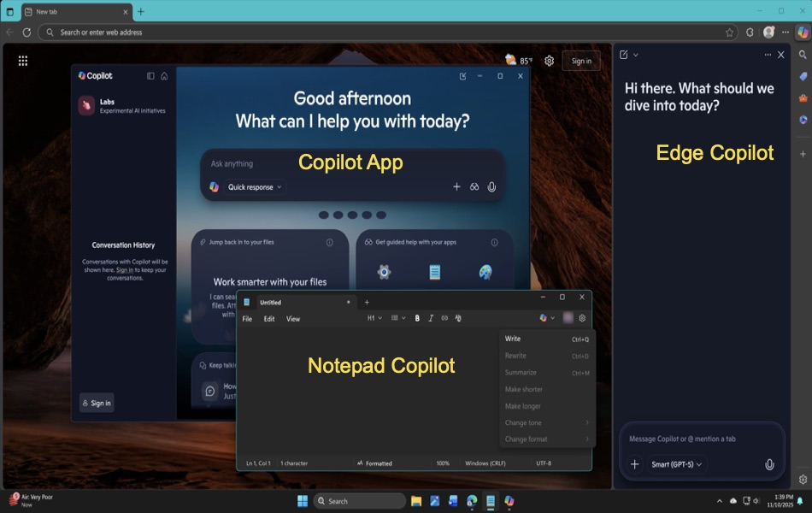
Task: Add a sidebar app with plus icon
Action: coord(803,154)
